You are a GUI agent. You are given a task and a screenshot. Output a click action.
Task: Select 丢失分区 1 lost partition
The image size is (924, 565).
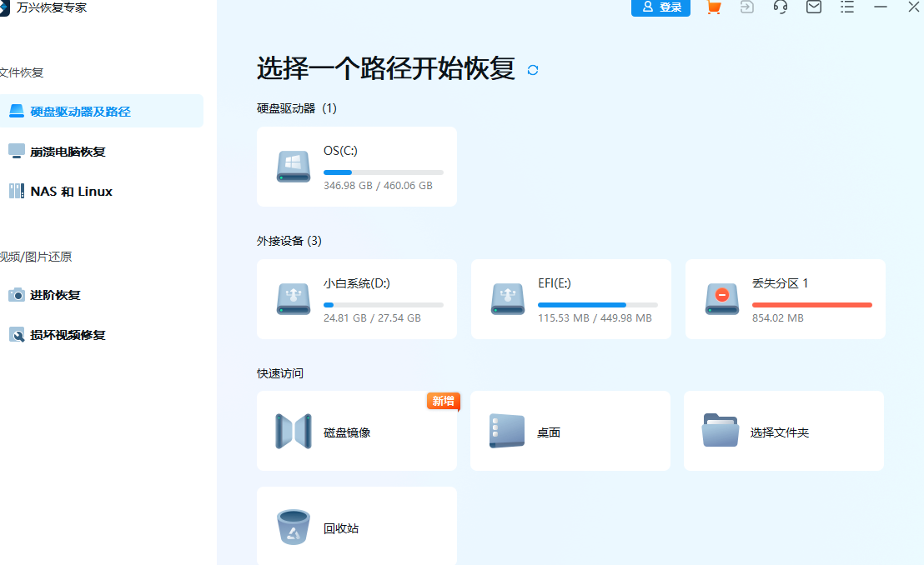coord(784,298)
